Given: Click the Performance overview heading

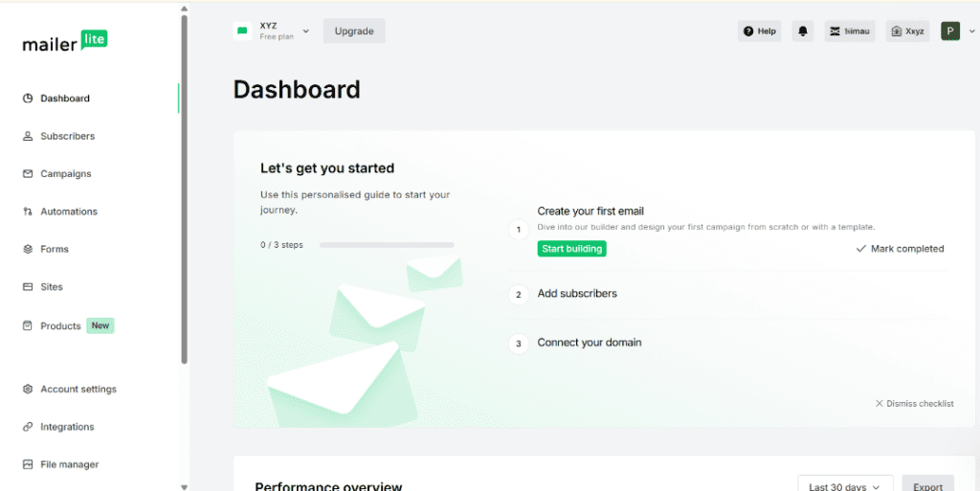Looking at the screenshot, I should click(329, 486).
